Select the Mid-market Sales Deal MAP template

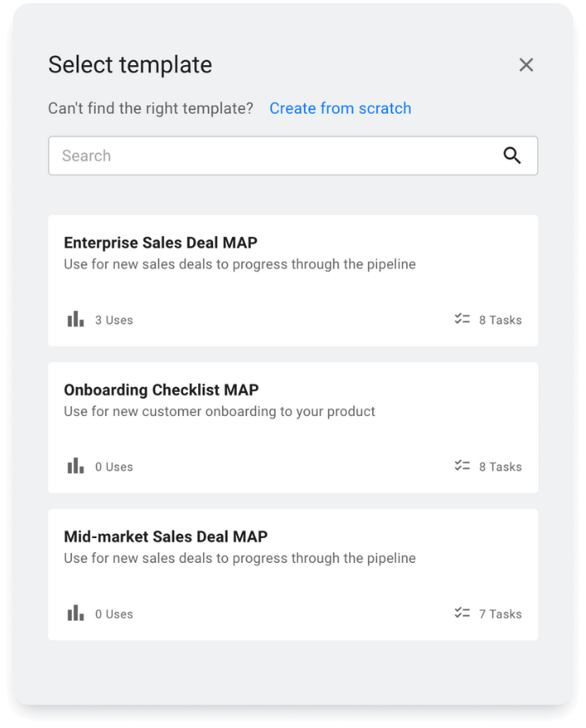tap(292, 574)
